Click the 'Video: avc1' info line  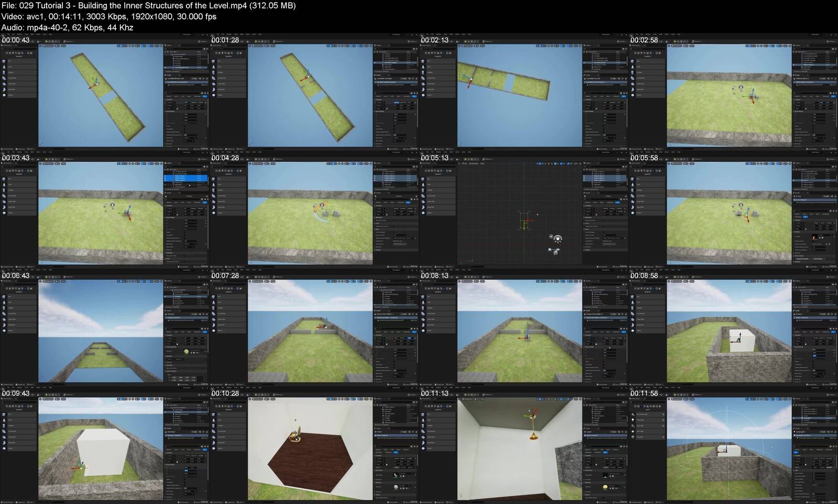tap(109, 16)
